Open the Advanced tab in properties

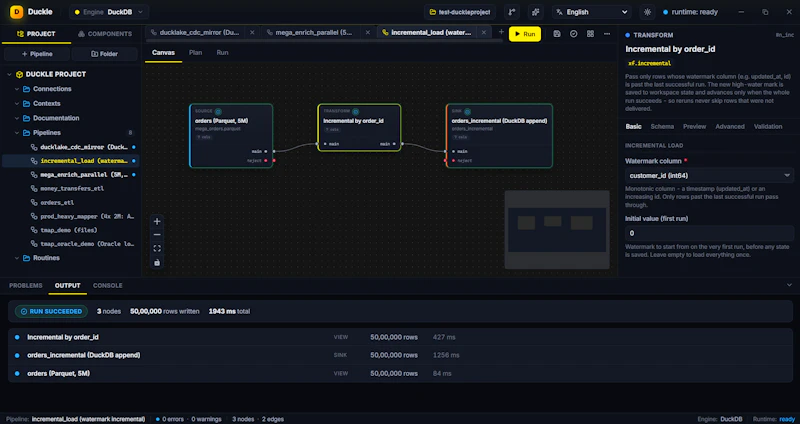tap(730, 127)
